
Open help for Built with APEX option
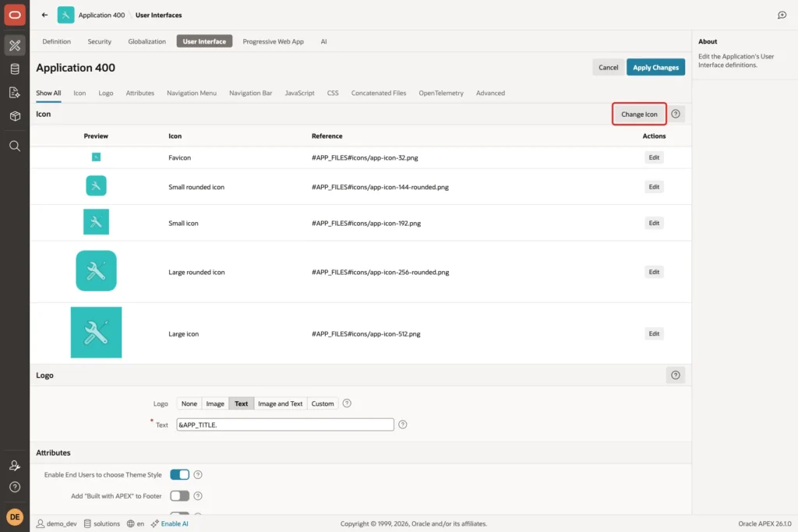coord(198,496)
